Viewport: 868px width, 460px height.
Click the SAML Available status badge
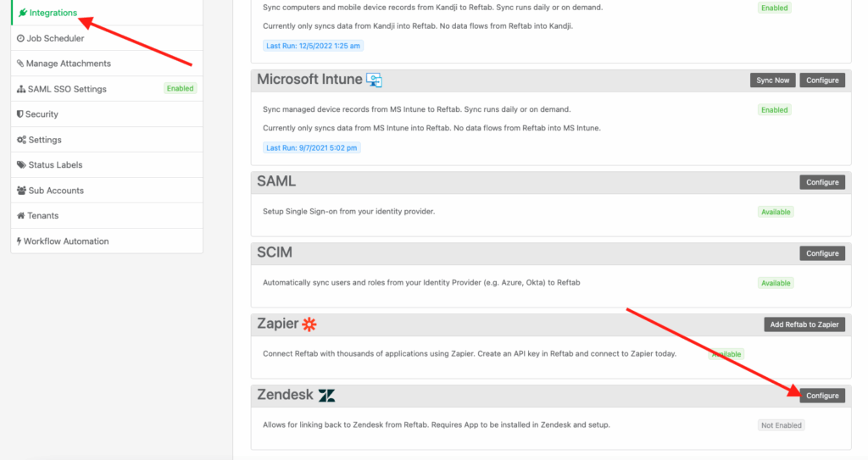coord(776,212)
